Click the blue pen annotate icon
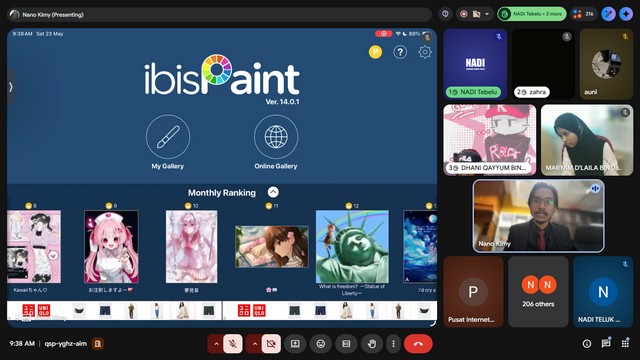 (x=608, y=14)
